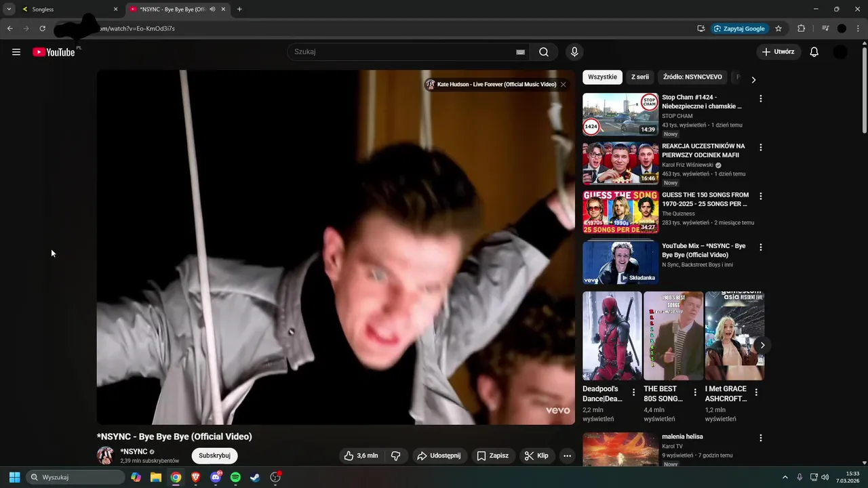Open Steam from the taskbar
Viewport: 868px width, 488px height.
pos(255,477)
